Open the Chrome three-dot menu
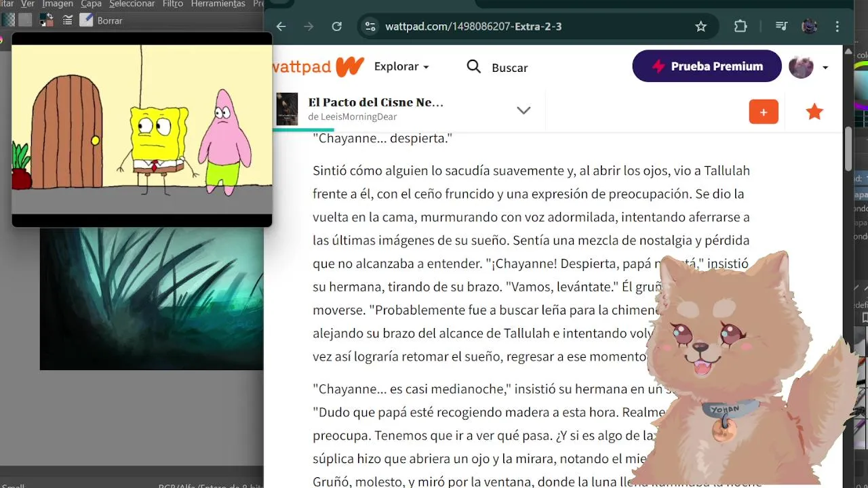Screen dimensions: 868x488 tap(837, 26)
